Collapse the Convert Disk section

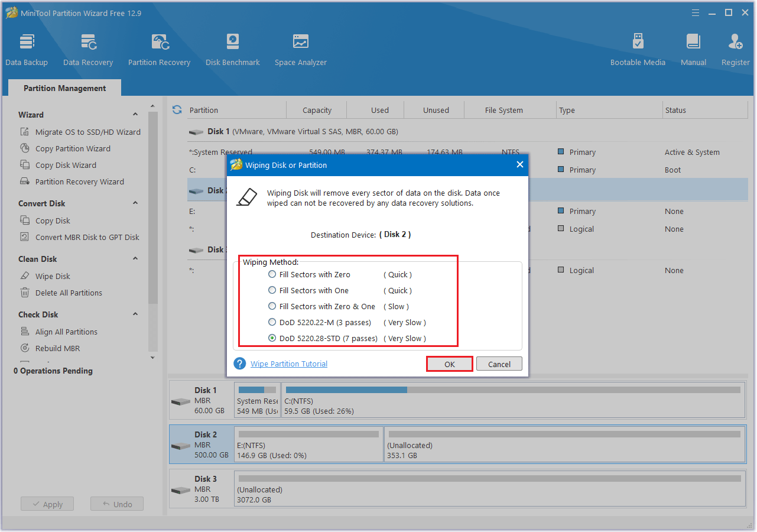(x=135, y=203)
